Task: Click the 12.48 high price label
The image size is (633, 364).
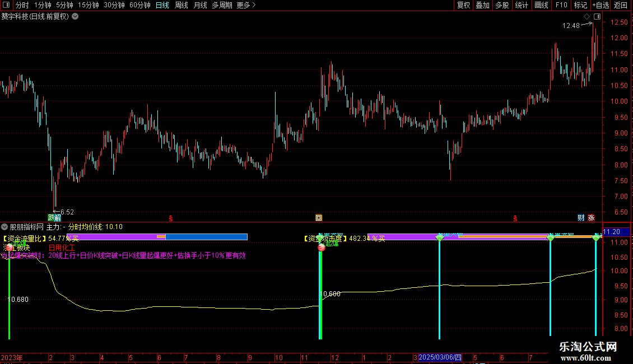Action: tap(571, 25)
